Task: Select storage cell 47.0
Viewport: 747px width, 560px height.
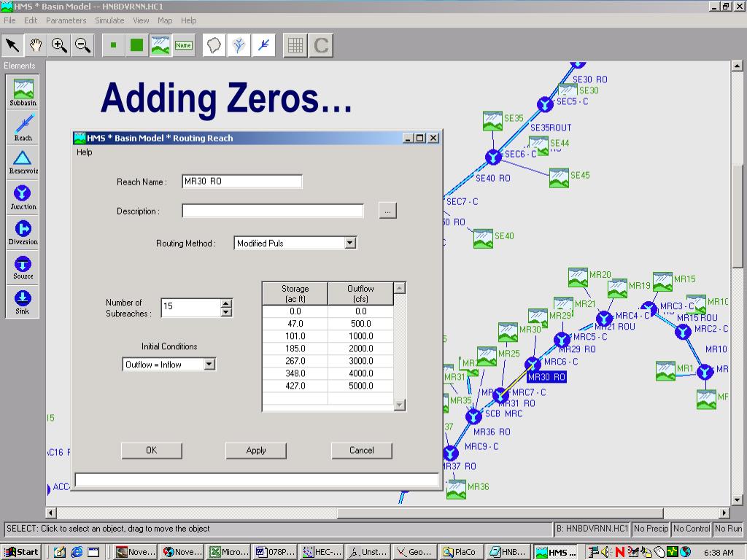Action: (295, 324)
